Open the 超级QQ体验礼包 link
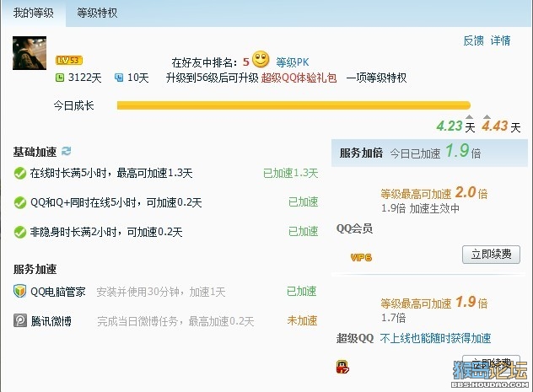The width and height of the screenshot is (533, 392). pos(299,78)
